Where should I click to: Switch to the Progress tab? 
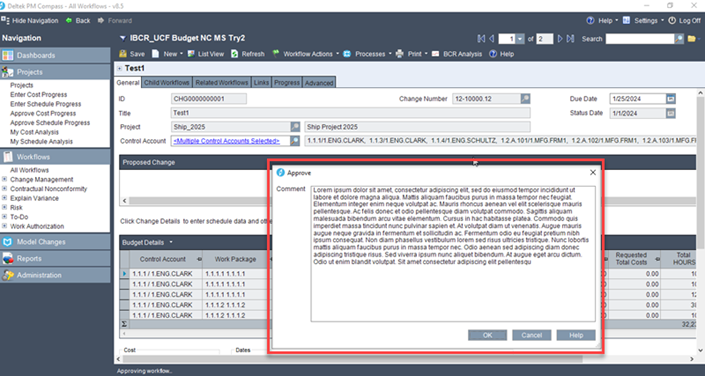pos(287,83)
